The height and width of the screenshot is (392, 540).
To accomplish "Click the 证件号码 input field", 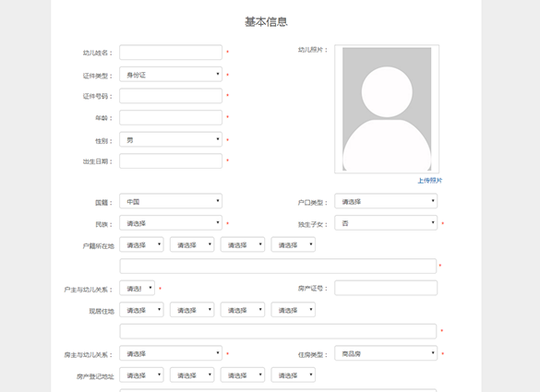I will [171, 96].
